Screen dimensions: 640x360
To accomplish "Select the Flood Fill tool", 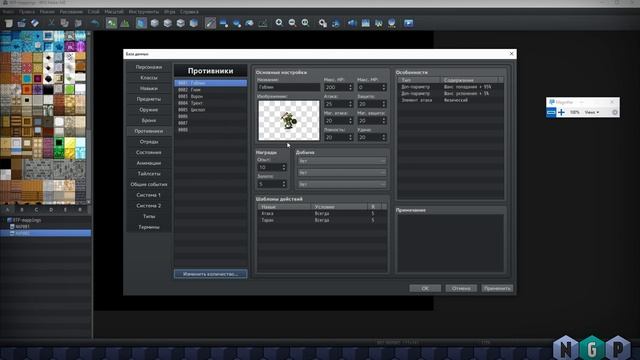I will pyautogui.click(x=250, y=23).
